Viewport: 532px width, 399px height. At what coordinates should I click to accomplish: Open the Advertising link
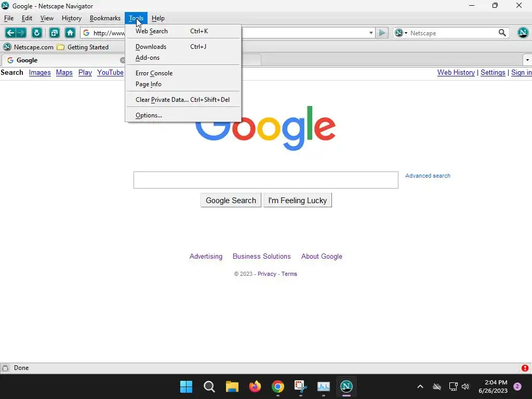click(x=206, y=257)
